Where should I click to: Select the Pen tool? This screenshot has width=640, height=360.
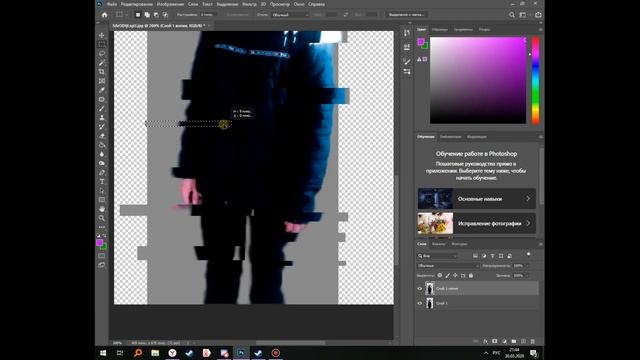[x=102, y=172]
